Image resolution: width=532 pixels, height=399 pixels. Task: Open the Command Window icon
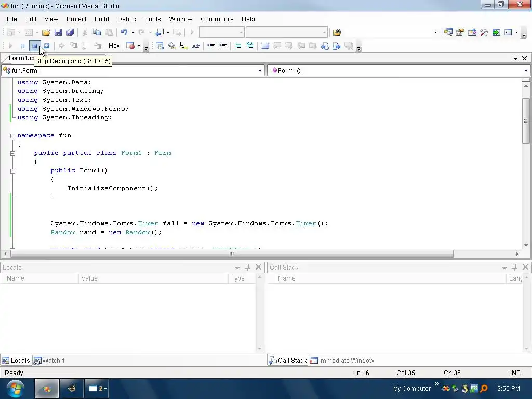508,32
